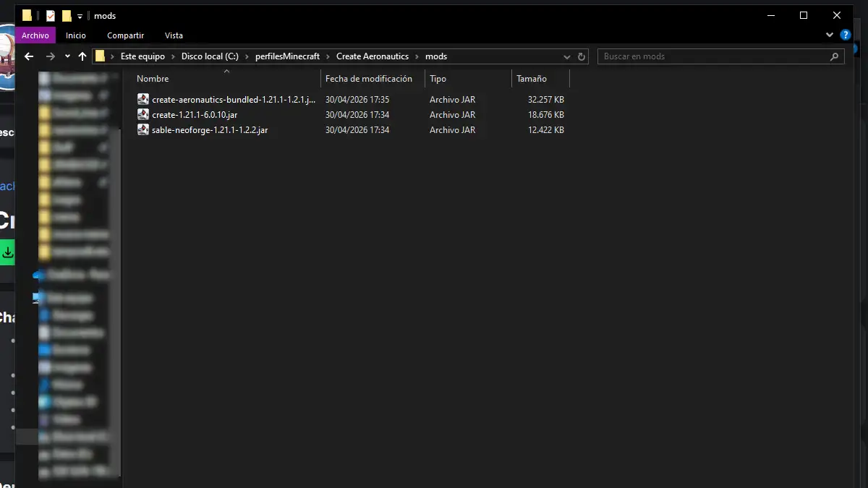Screen dimensions: 868x488
Task: Open the Archivo menu tab
Action: pos(35,35)
